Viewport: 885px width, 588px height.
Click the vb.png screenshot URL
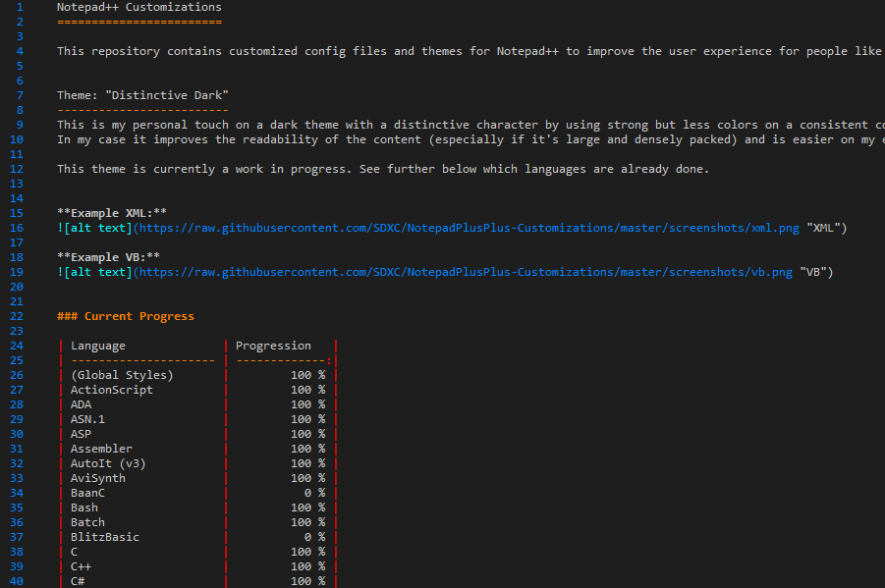click(x=466, y=272)
